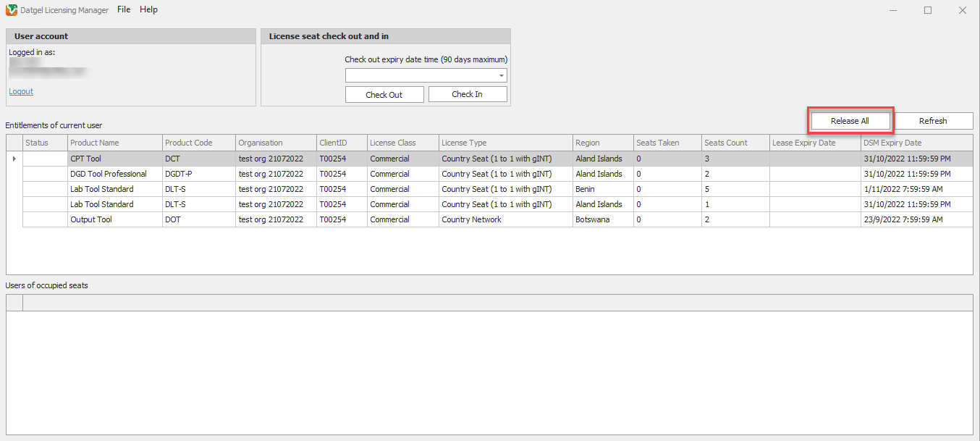This screenshot has width=980, height=441.
Task: Sort by the Seats Taken column header
Action: 667,143
